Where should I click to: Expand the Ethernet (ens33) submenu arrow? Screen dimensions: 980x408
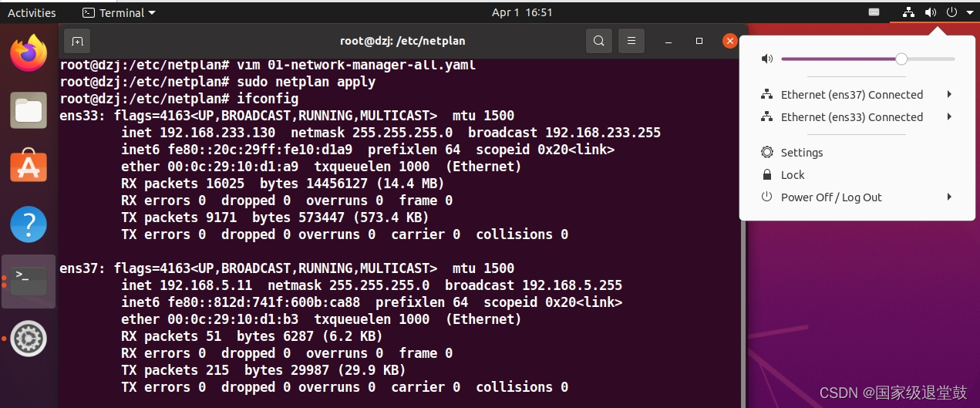(x=950, y=117)
